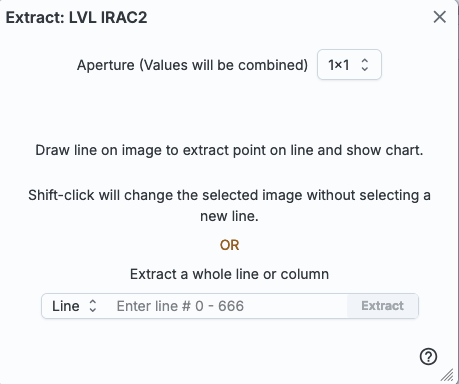Click the 'Extract: LVL IRAC2' title text
This screenshot has height=384, width=459.
[76, 17]
